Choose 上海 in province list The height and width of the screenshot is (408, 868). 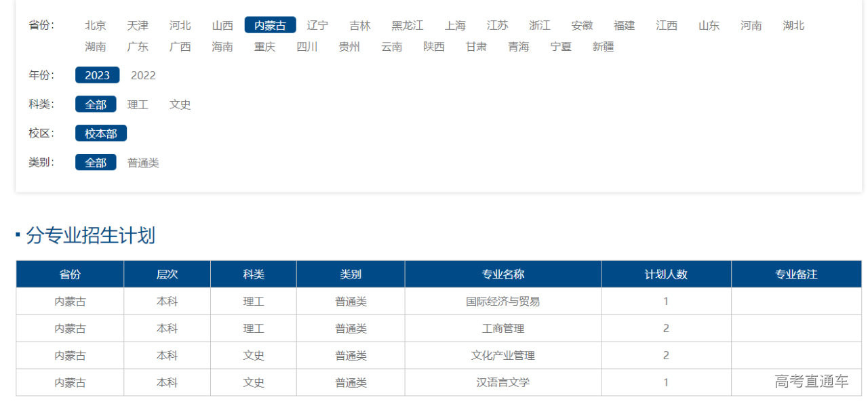[455, 26]
